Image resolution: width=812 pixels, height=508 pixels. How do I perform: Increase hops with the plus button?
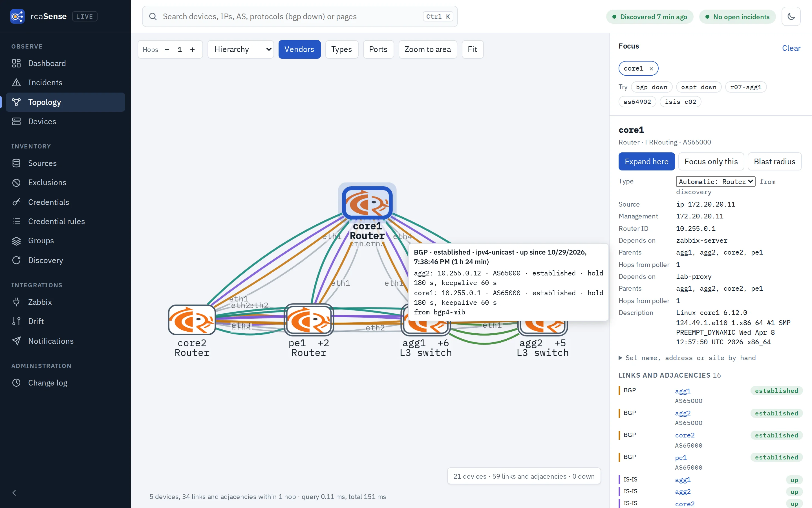[x=192, y=49]
